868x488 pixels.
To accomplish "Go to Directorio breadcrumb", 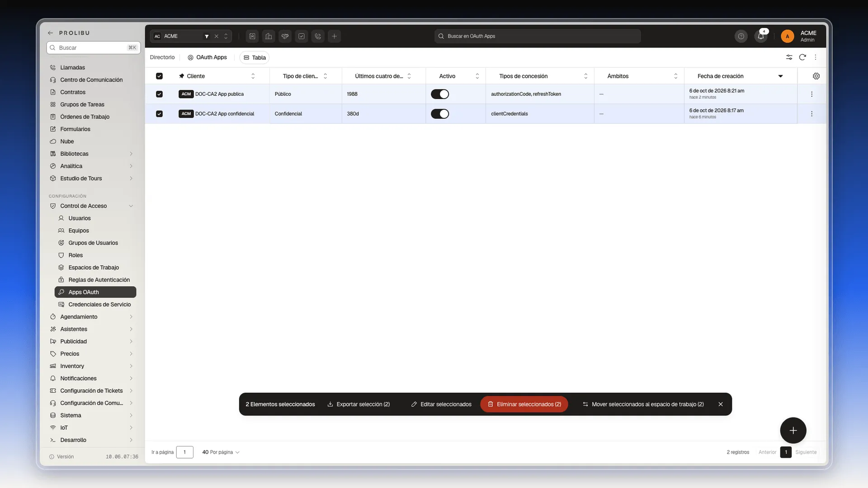I will pyautogui.click(x=162, y=57).
